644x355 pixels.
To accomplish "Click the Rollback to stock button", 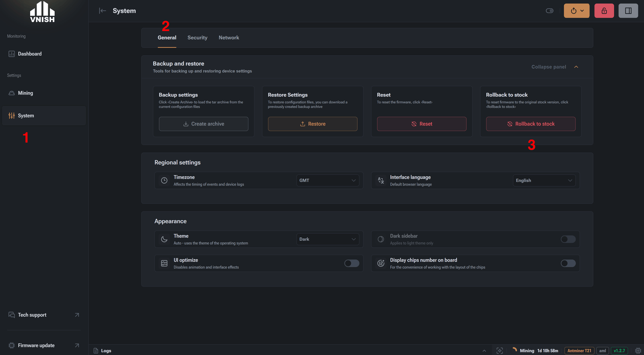I will tap(531, 124).
